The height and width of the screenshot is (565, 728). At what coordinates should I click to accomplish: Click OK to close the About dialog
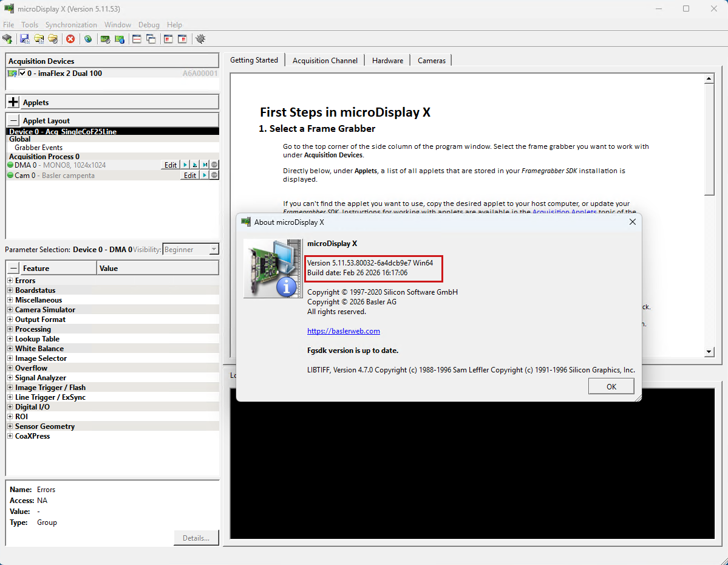(611, 386)
